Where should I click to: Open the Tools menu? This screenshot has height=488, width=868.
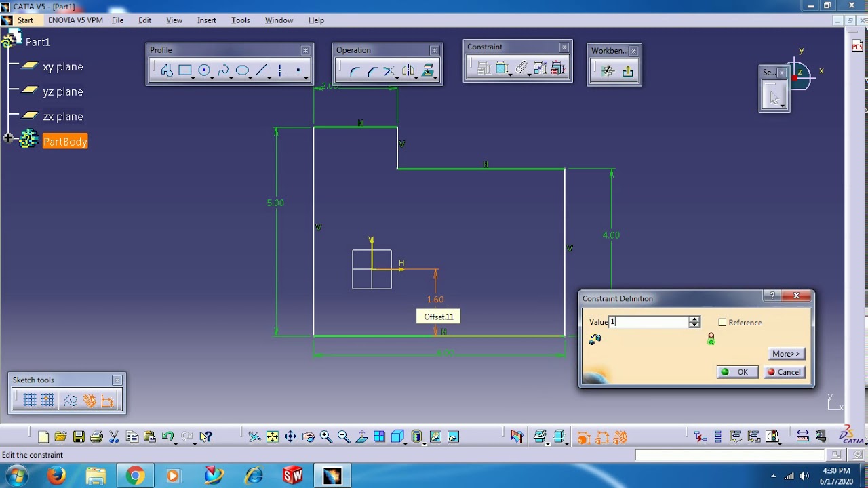tap(241, 20)
